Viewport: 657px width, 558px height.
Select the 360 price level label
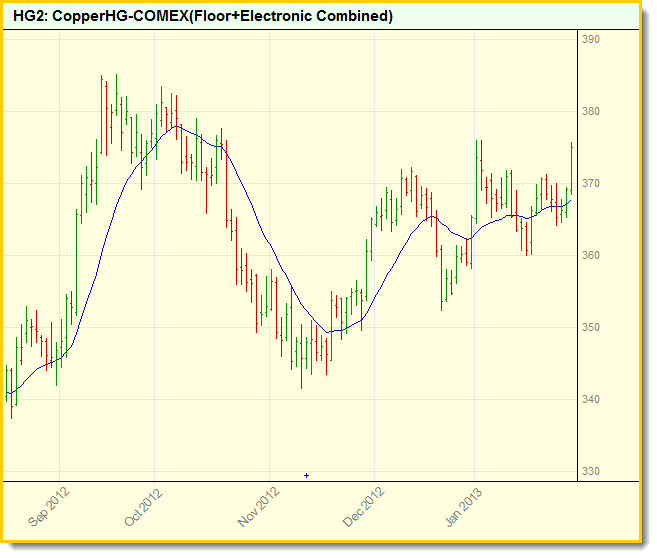[x=590, y=255]
